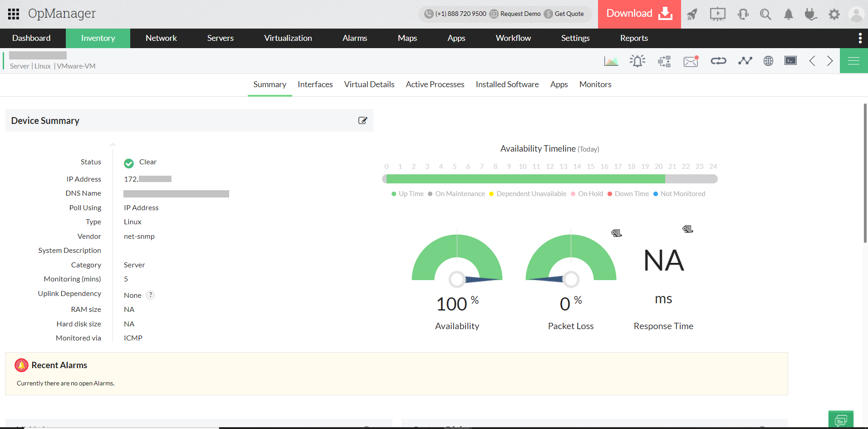This screenshot has width=868, height=429.
Task: Switch to the Interfaces tab
Action: tap(315, 84)
